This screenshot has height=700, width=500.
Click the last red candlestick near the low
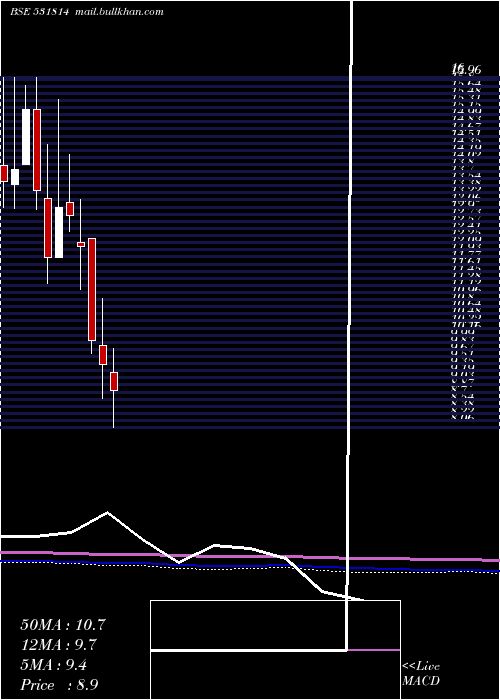pyautogui.click(x=114, y=381)
